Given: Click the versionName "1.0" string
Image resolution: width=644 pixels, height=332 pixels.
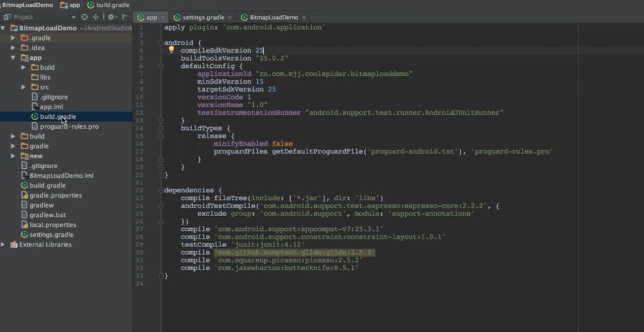Looking at the screenshot, I should pyautogui.click(x=257, y=105).
